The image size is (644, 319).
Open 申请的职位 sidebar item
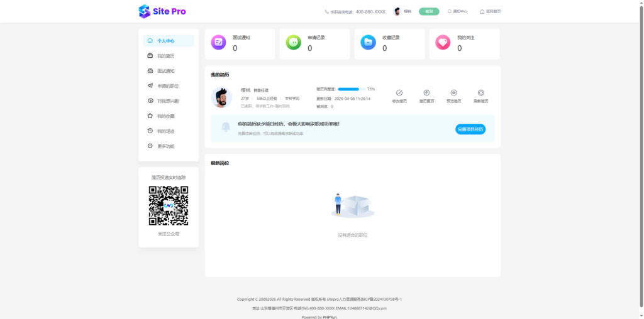[169, 86]
